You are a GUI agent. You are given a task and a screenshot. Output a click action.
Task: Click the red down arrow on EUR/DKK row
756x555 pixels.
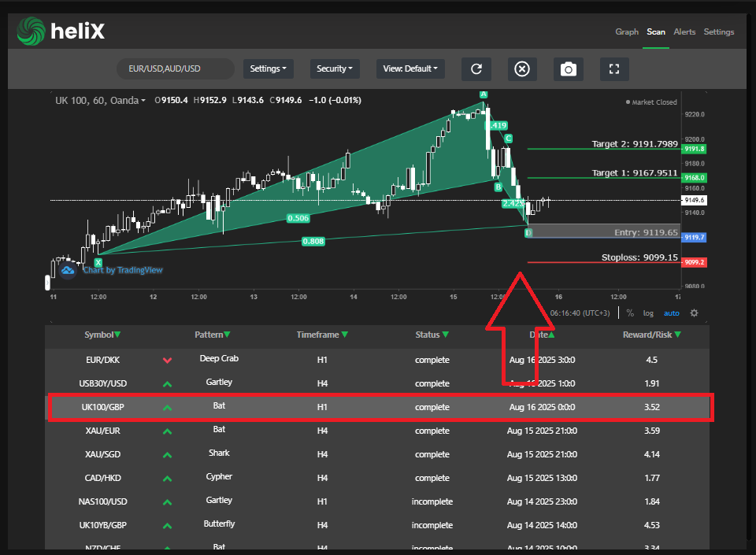click(167, 361)
